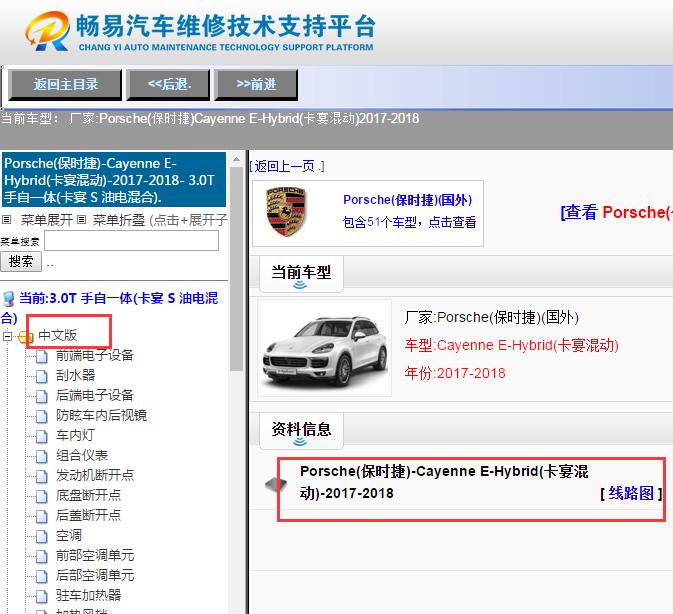This screenshot has height=614, width=673.
Task: Click the 查看 Porsche link
Action: [x=616, y=212]
